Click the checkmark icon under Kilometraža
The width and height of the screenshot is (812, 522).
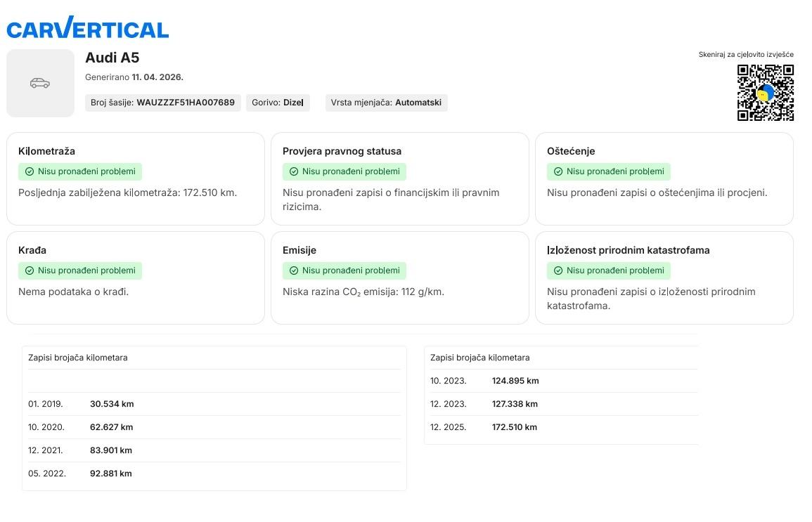click(x=30, y=171)
